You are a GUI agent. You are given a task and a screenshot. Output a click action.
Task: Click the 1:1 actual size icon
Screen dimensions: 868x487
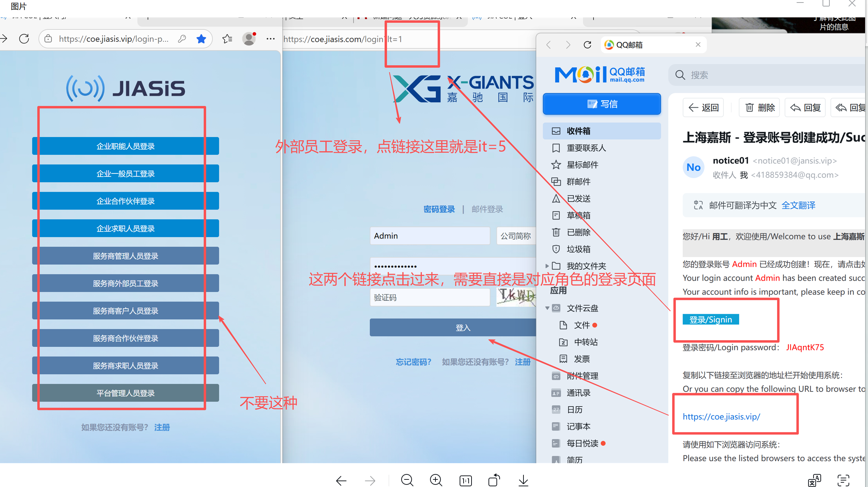pos(465,481)
